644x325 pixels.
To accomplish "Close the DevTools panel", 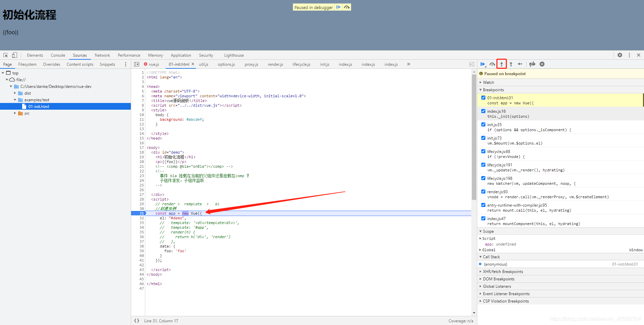I will coord(639,55).
